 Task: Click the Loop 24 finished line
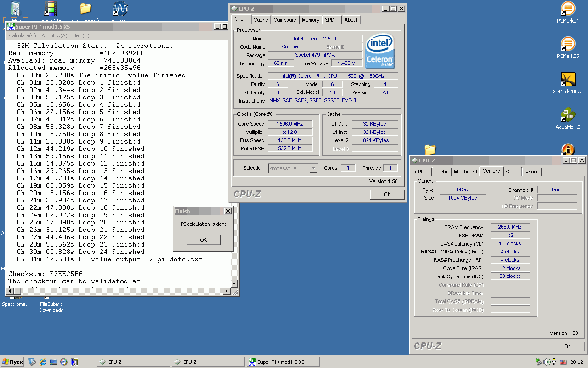pyautogui.click(x=80, y=252)
